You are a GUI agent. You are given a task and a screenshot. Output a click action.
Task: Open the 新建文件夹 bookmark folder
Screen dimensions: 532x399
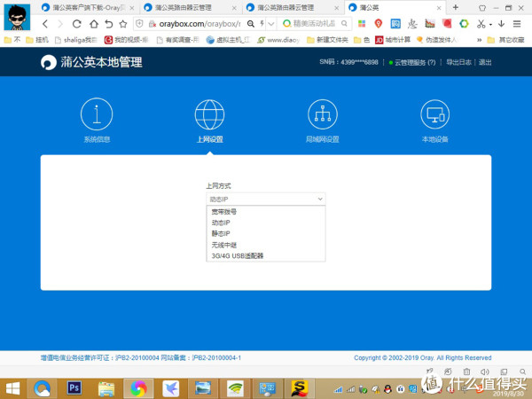click(x=327, y=40)
